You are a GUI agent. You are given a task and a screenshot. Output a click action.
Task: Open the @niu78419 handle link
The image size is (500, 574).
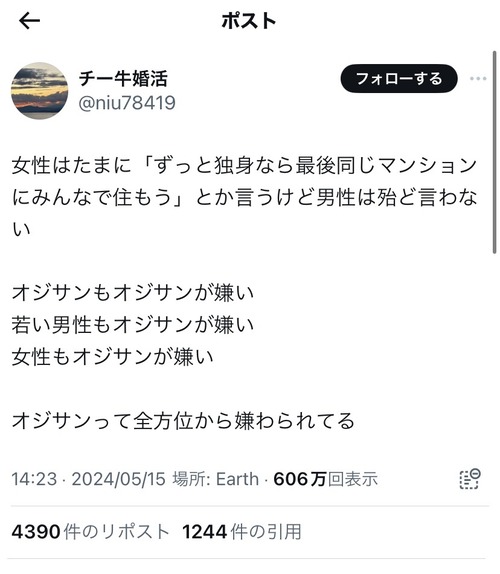(x=127, y=103)
